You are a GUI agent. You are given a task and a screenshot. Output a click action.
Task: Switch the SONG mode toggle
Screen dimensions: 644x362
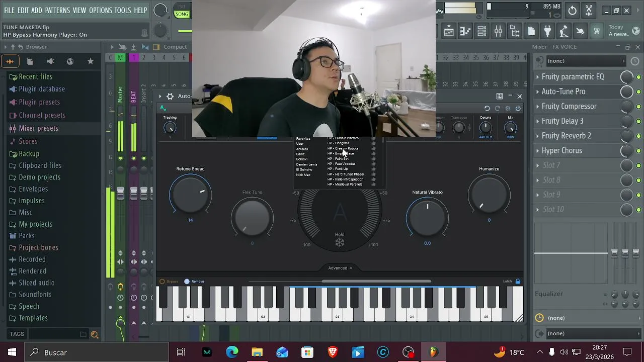182,14
